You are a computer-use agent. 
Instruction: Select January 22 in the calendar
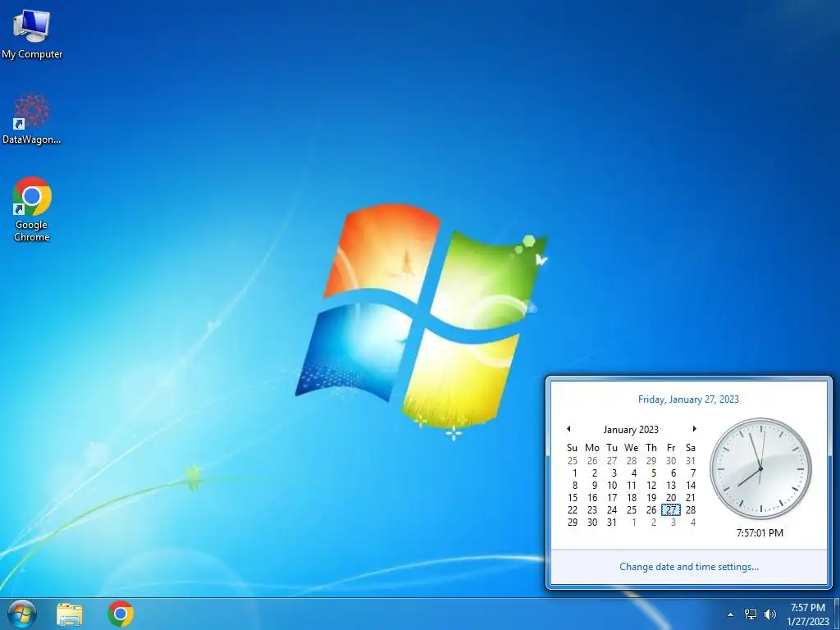tap(572, 510)
